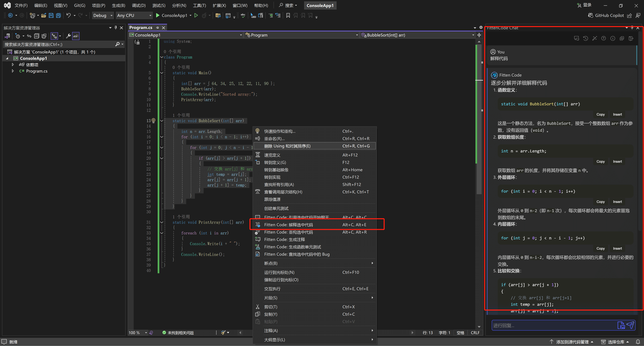Click the lightbulb quick actions icon on line 13

coord(153,121)
